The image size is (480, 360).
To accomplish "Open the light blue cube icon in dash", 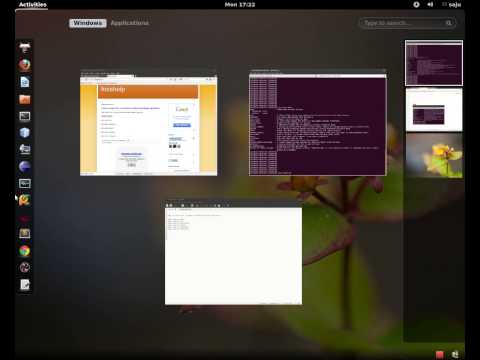I will (25, 133).
